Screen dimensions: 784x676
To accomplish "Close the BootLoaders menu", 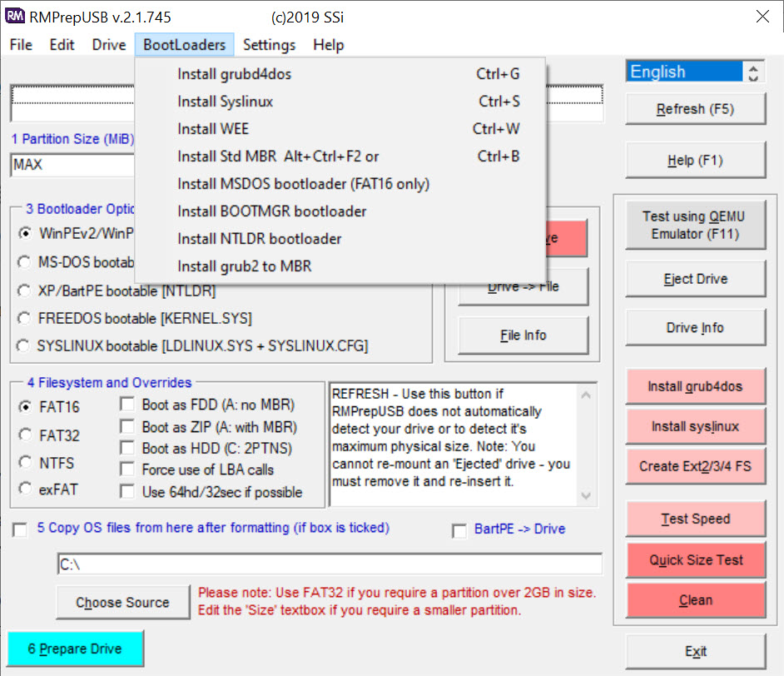I will point(184,45).
